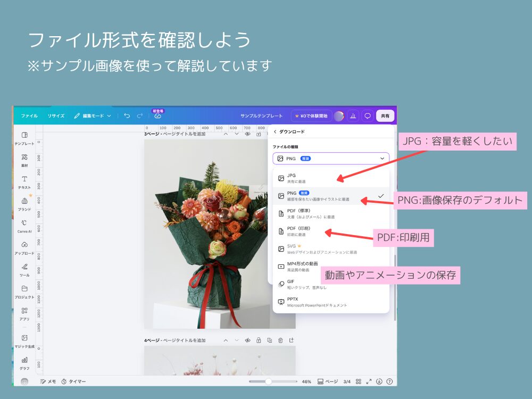This screenshot has height=399, width=532.
Task: Toggle hide page 3 eye icon
Action: tap(248, 134)
